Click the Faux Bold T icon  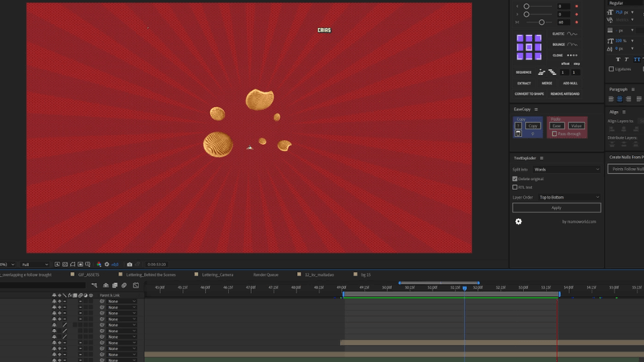[617, 60]
